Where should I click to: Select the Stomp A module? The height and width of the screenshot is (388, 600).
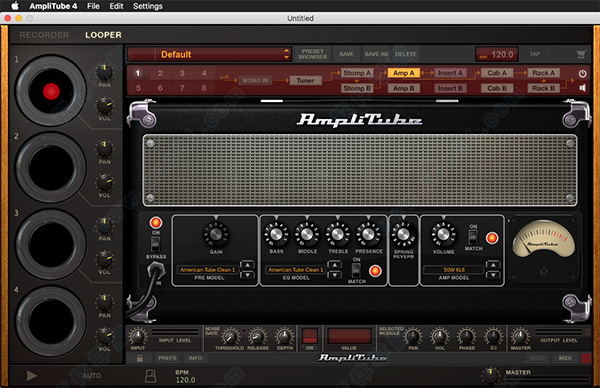pos(357,73)
